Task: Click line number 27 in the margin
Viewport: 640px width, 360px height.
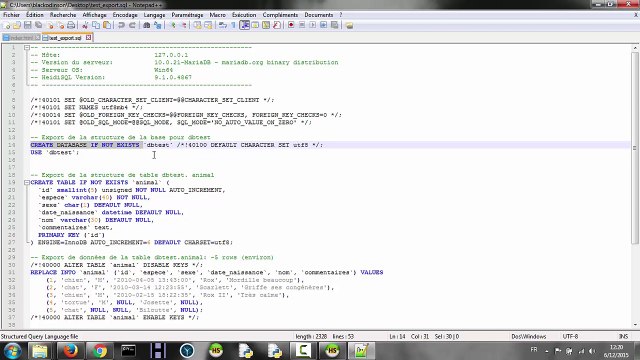Action: pyautogui.click(x=12, y=242)
